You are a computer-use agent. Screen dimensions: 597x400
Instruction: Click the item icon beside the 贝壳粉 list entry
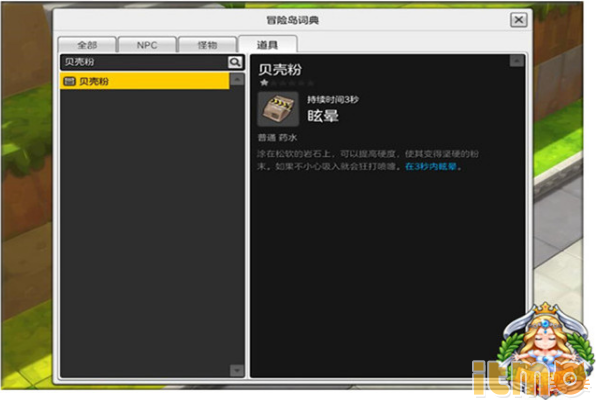click(69, 81)
